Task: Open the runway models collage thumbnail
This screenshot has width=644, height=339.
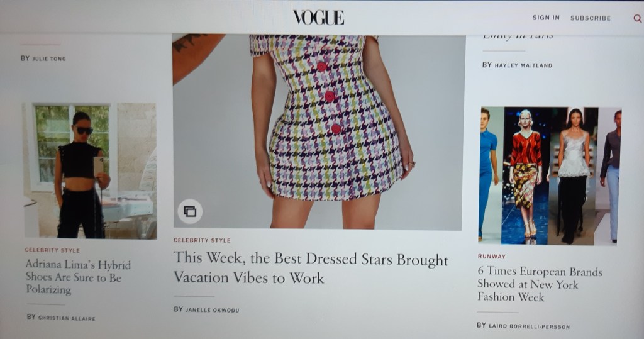Action: pos(550,175)
